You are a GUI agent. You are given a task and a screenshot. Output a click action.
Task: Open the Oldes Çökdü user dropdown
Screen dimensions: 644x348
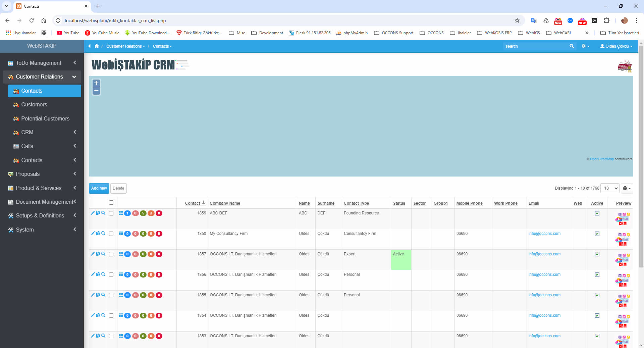616,46
